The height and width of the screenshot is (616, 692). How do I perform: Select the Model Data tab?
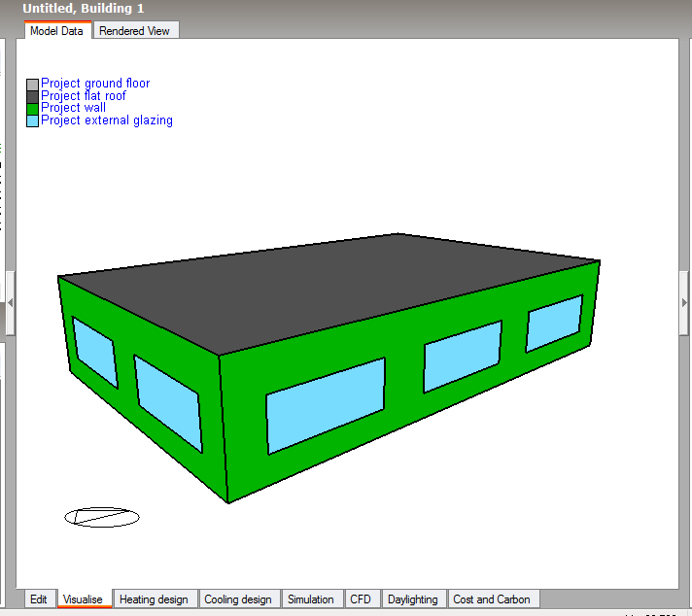coord(57,30)
